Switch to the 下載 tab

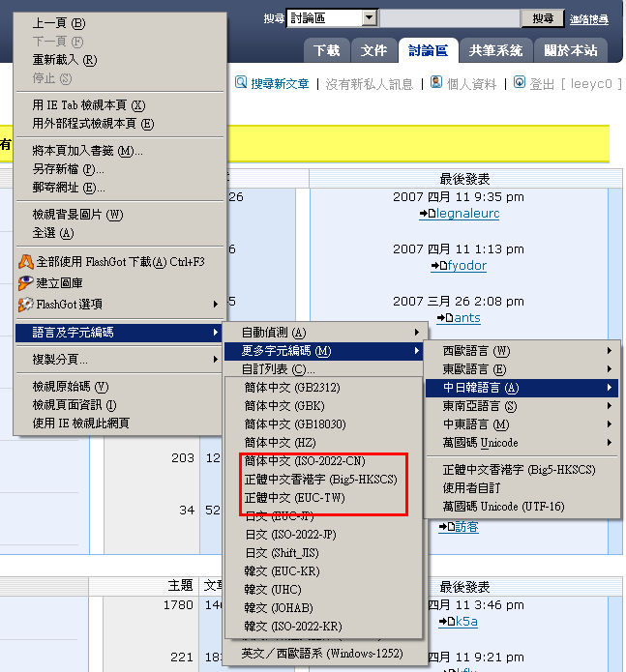[x=327, y=50]
